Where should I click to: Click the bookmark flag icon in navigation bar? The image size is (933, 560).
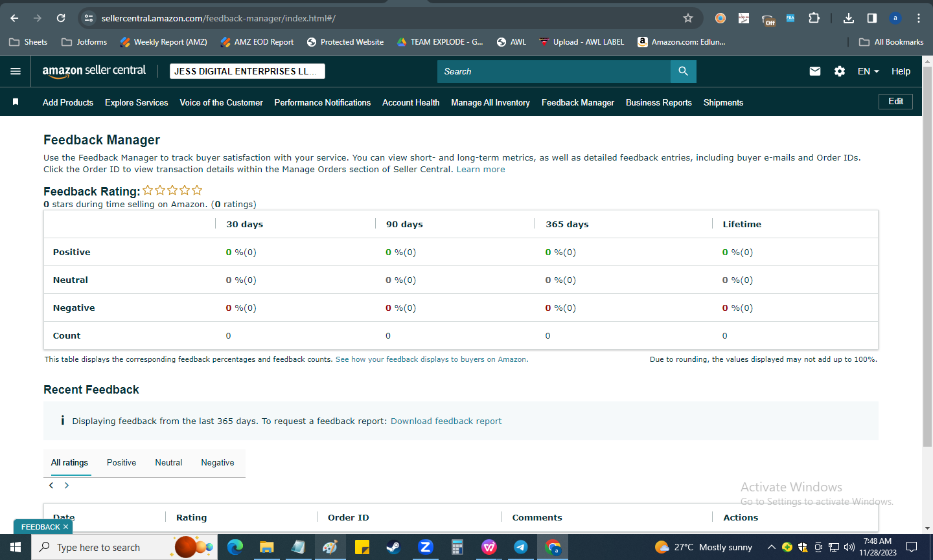(16, 102)
